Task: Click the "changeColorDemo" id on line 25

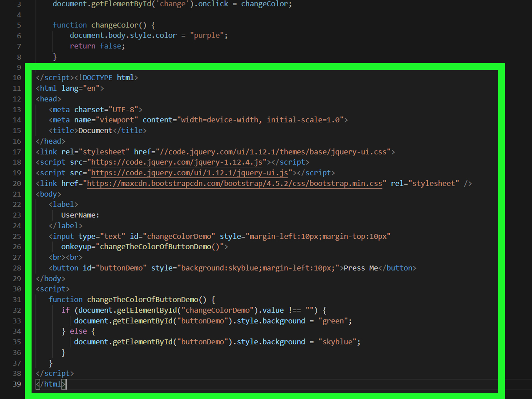Action: pos(179,236)
